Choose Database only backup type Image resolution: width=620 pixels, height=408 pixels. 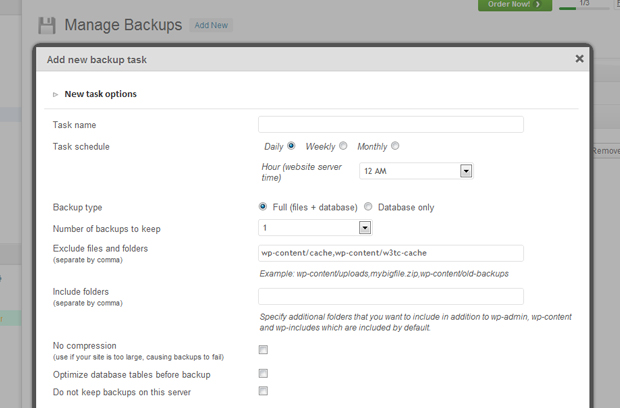[368, 207]
